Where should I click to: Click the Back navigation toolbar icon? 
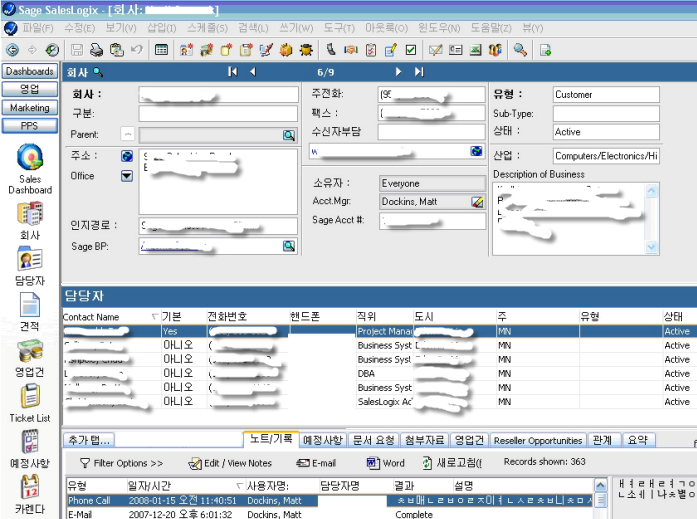pos(12,50)
